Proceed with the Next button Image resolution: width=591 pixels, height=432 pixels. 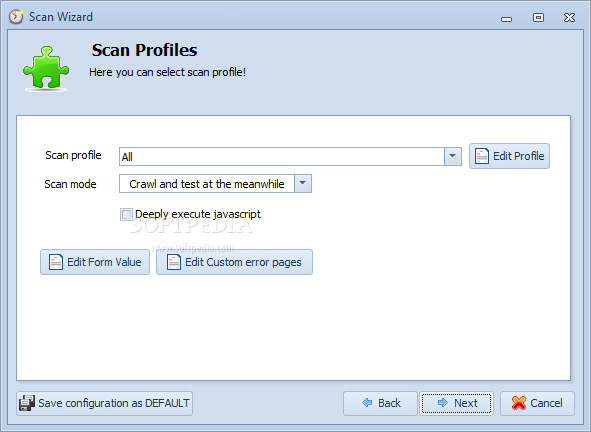(456, 403)
